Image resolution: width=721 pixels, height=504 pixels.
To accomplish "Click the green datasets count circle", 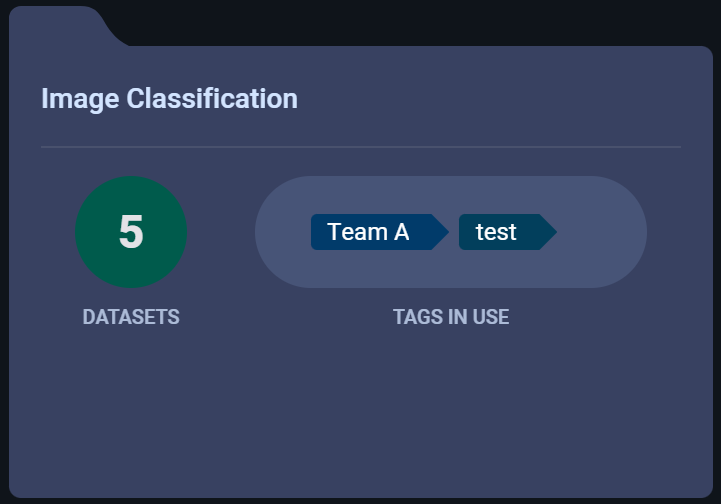I will pos(131,232).
